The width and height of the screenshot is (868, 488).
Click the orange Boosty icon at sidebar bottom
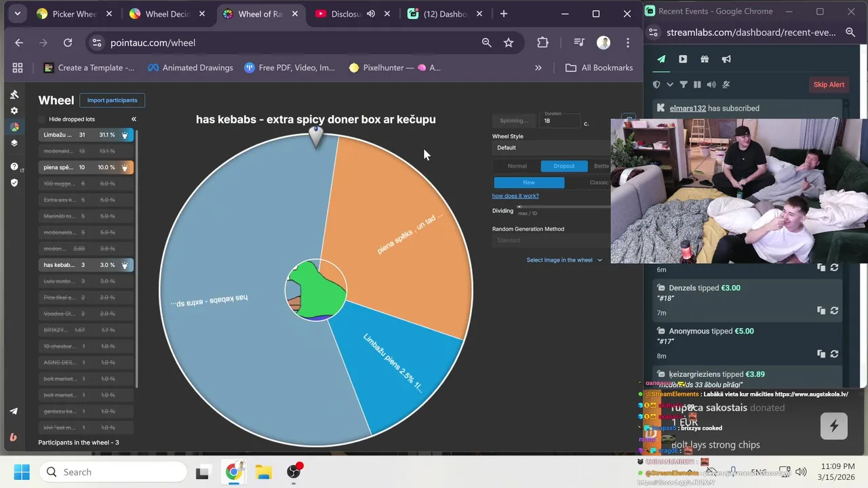pos(14,437)
